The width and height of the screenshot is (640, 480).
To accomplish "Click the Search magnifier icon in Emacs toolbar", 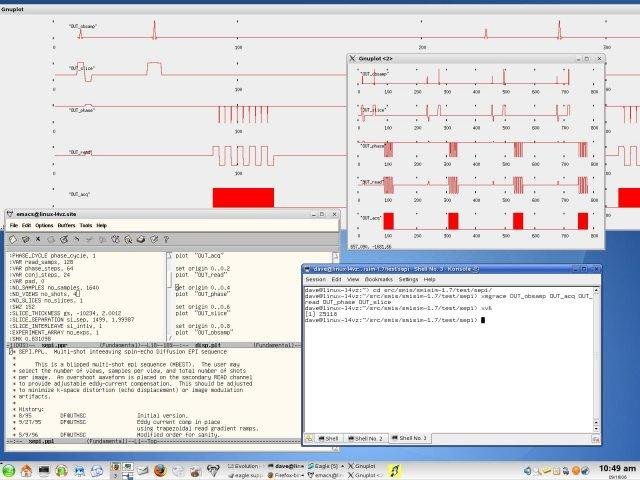I will tap(128, 240).
